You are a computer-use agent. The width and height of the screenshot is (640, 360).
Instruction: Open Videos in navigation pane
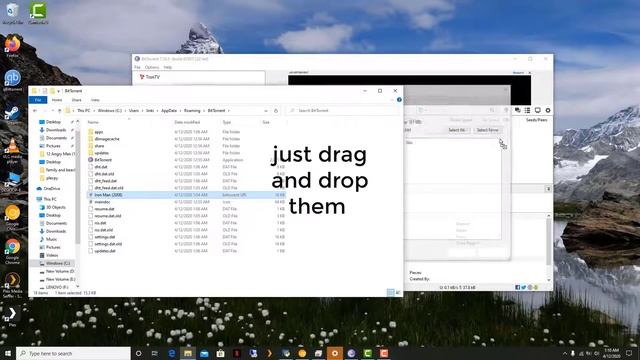point(49,255)
